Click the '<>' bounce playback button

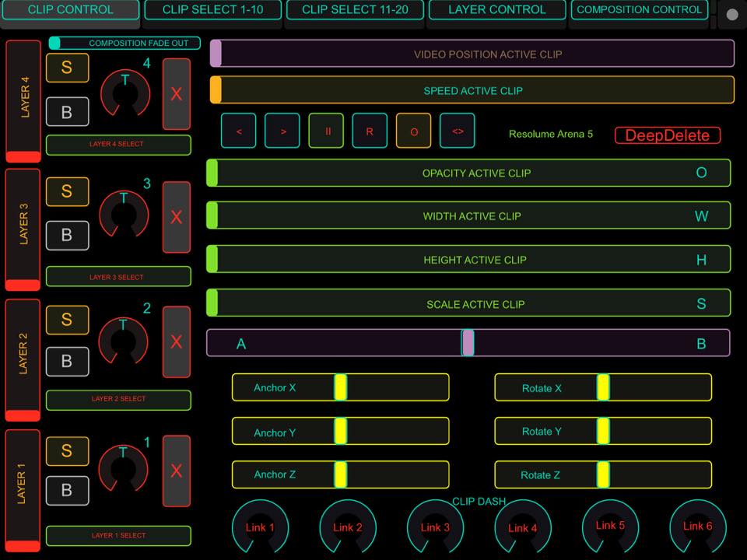click(x=458, y=131)
